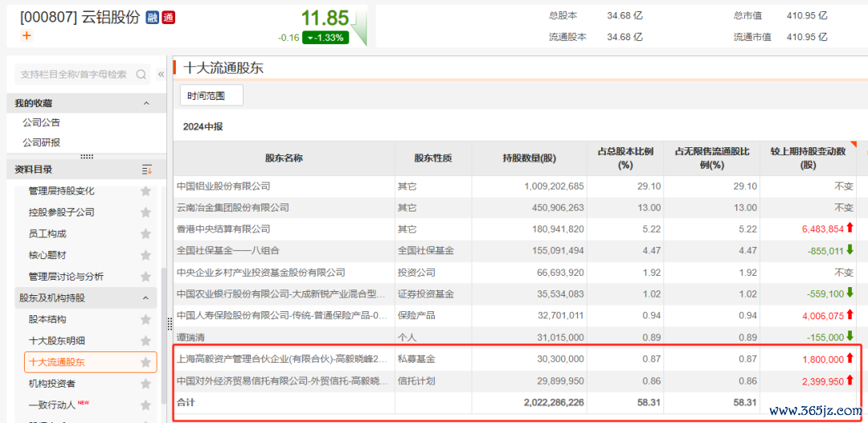The height and width of the screenshot is (423, 868).
Task: Click the 股东性质 column header
Action: click(x=433, y=158)
